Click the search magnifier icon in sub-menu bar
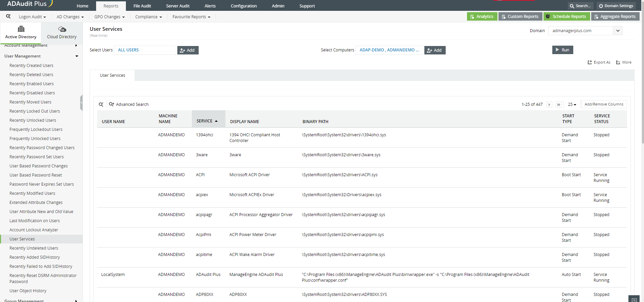 pyautogui.click(x=8, y=16)
